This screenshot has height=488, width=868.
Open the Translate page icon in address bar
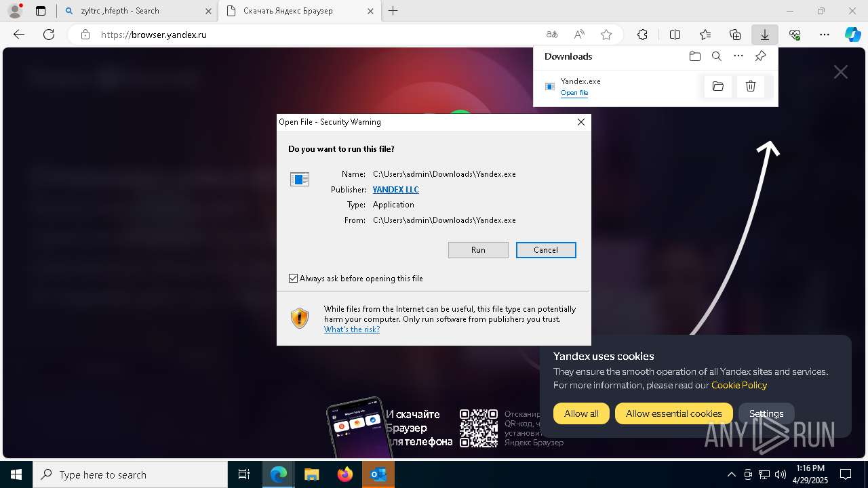click(x=552, y=35)
